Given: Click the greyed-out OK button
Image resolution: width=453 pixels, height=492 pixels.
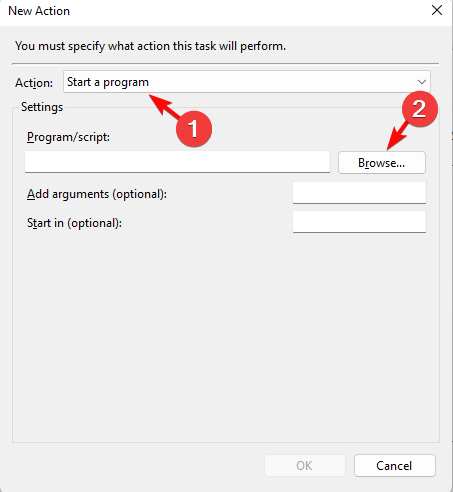Looking at the screenshot, I should click(305, 465).
